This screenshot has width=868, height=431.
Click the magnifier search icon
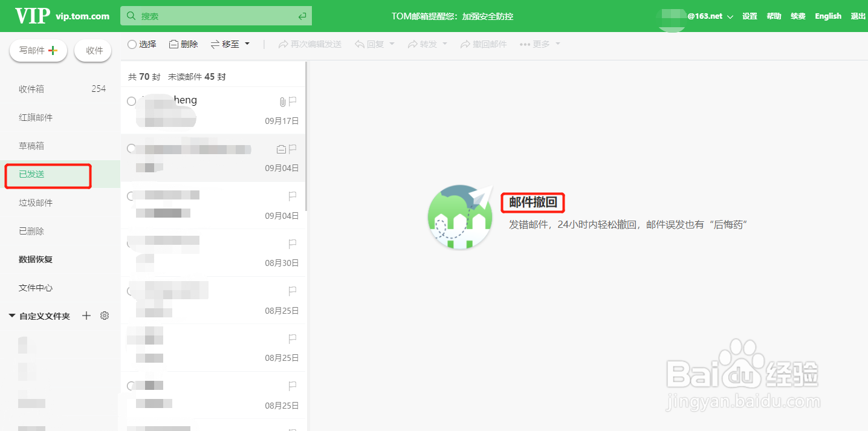tap(131, 16)
